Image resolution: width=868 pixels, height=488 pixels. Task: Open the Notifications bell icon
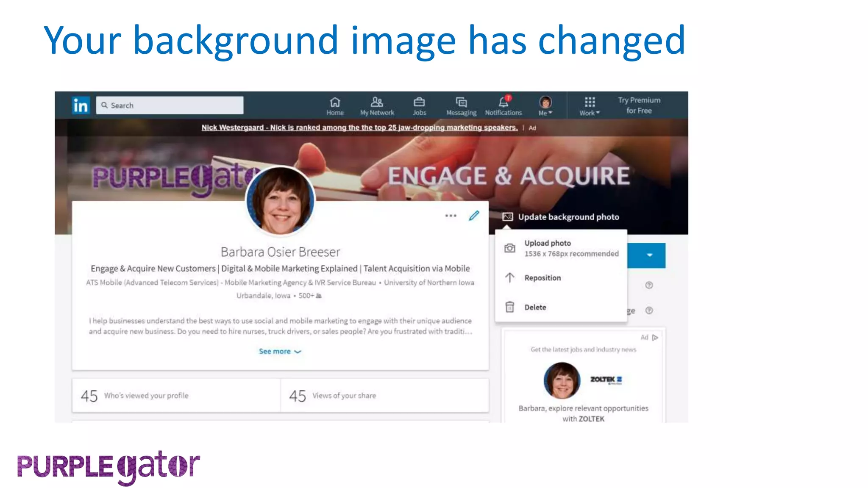504,106
